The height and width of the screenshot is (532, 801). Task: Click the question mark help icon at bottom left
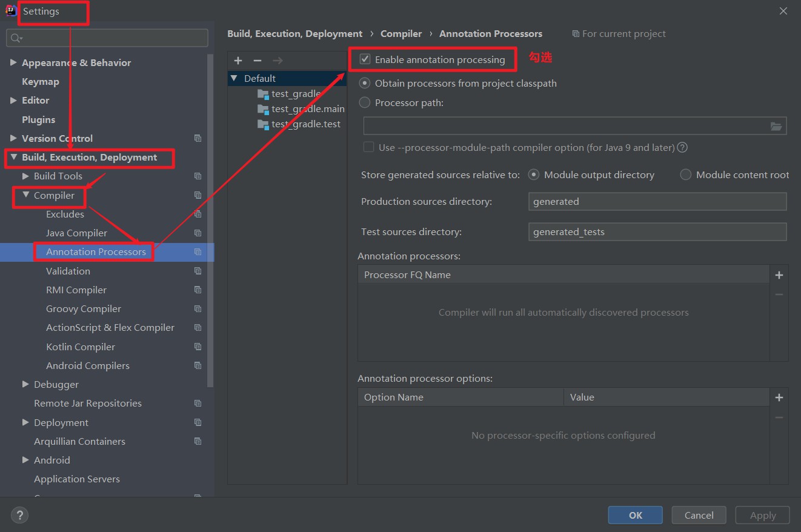point(19,515)
